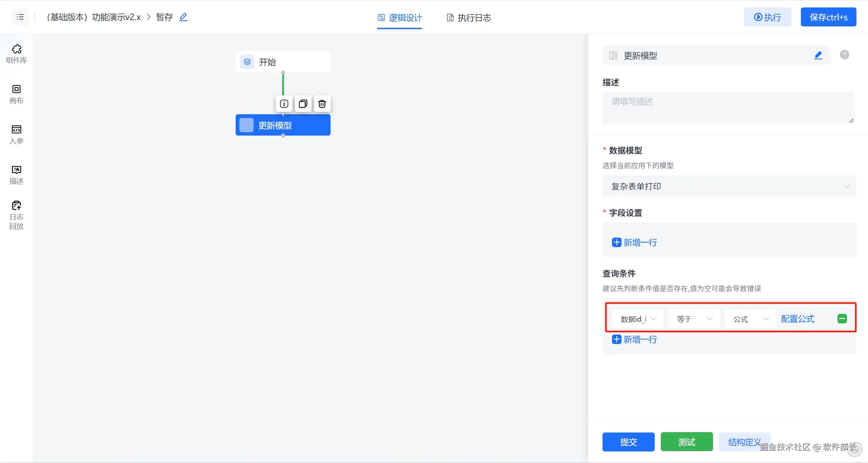Open the 等于 operator dropdown
The width and height of the screenshot is (868, 463).
[694, 319]
